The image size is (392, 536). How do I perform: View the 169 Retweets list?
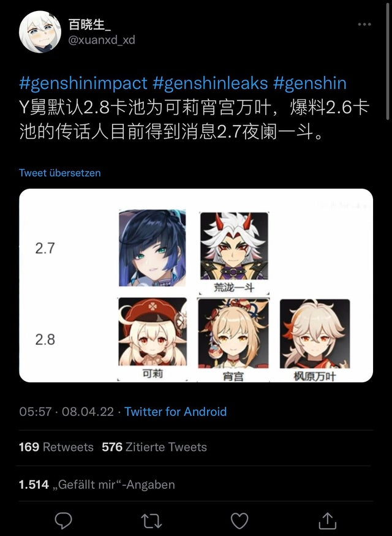(56, 447)
